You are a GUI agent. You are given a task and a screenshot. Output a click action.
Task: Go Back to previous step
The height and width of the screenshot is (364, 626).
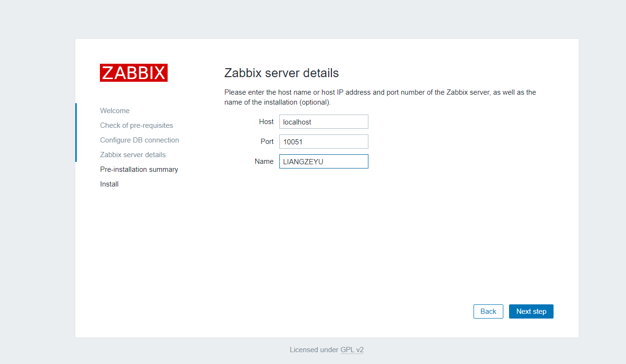(488, 311)
